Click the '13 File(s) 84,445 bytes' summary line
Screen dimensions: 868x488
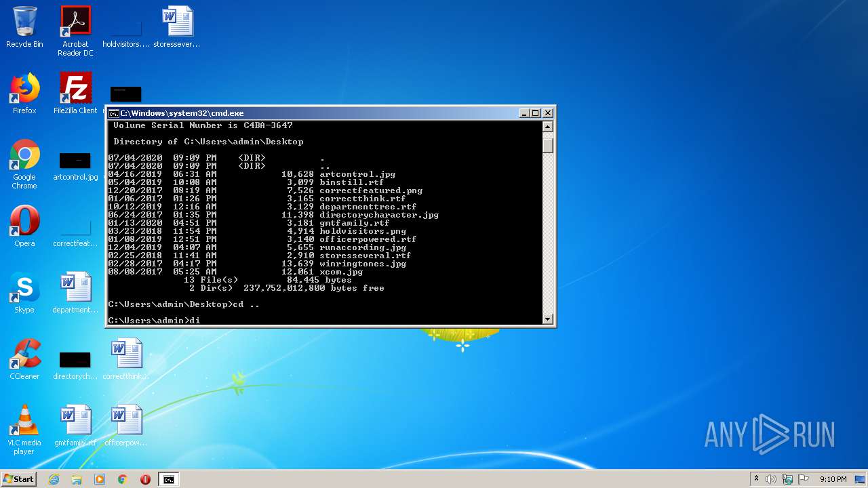(x=268, y=280)
